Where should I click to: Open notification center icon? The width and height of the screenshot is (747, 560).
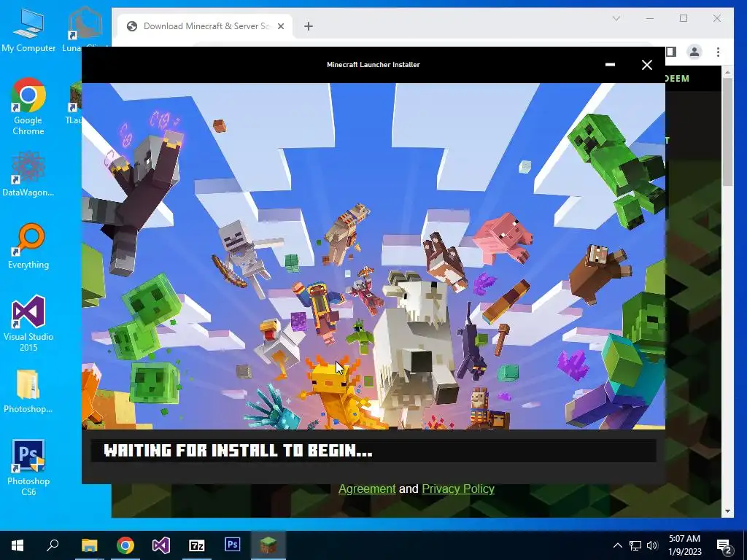tap(724, 546)
